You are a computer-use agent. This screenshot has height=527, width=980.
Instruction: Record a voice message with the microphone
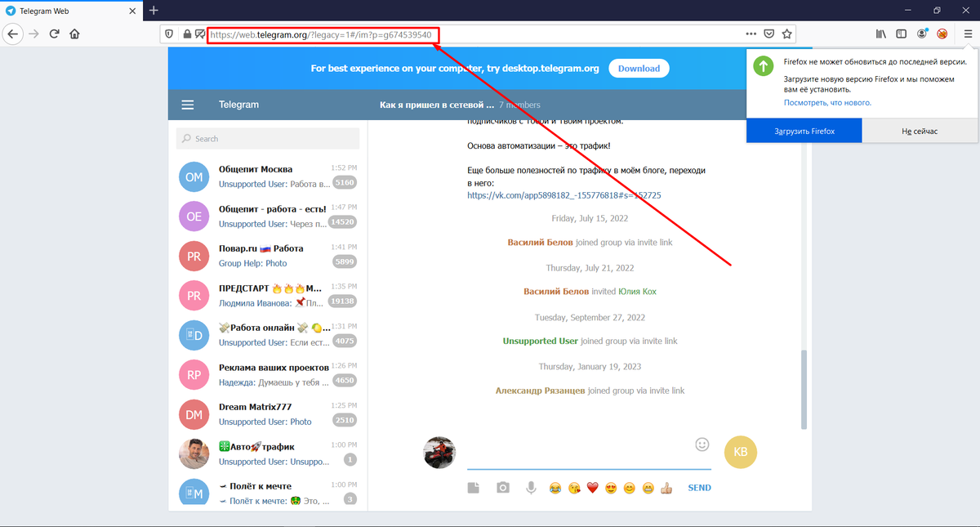532,488
